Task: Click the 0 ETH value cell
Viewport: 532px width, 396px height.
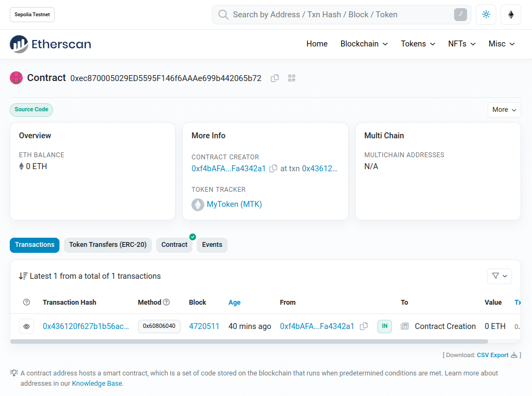Action: (495, 326)
